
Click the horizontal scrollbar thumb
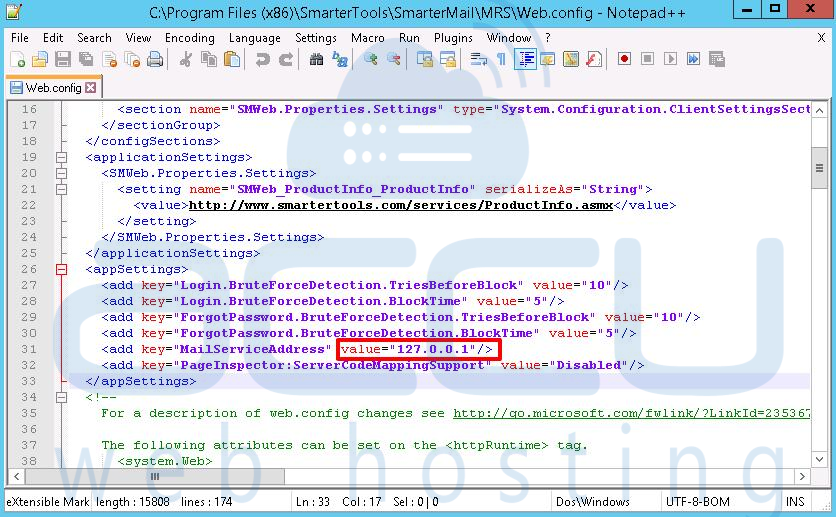(x=155, y=476)
